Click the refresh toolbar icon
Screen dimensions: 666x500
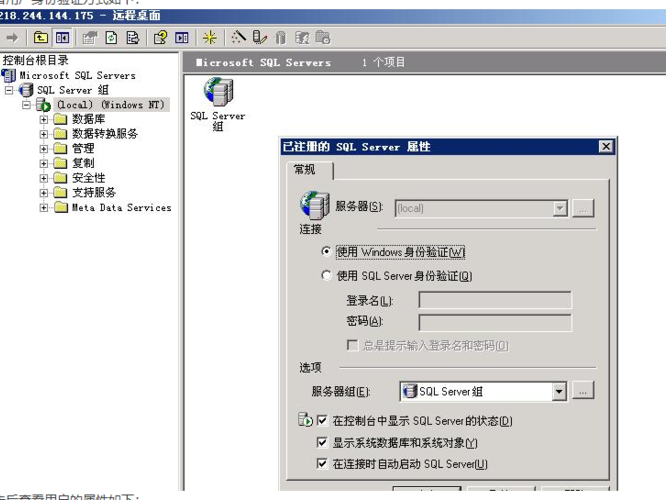[x=111, y=38]
